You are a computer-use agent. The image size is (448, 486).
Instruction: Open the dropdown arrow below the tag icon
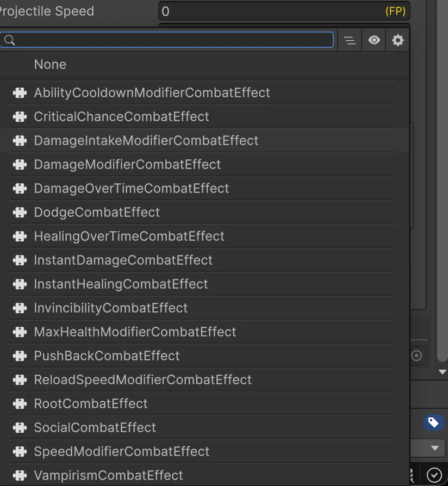coord(435,448)
